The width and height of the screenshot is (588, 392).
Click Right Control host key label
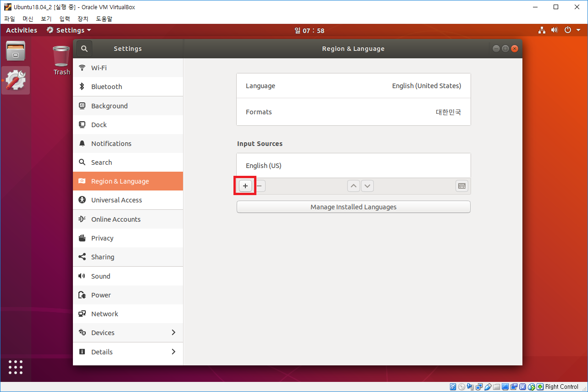(x=562, y=387)
